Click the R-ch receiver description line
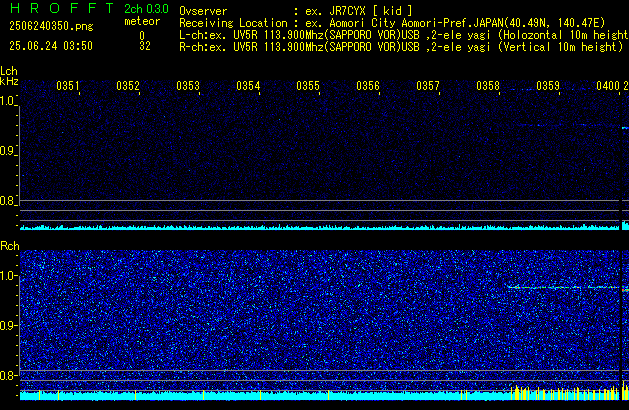The width and height of the screenshot is (629, 410). [x=401, y=47]
